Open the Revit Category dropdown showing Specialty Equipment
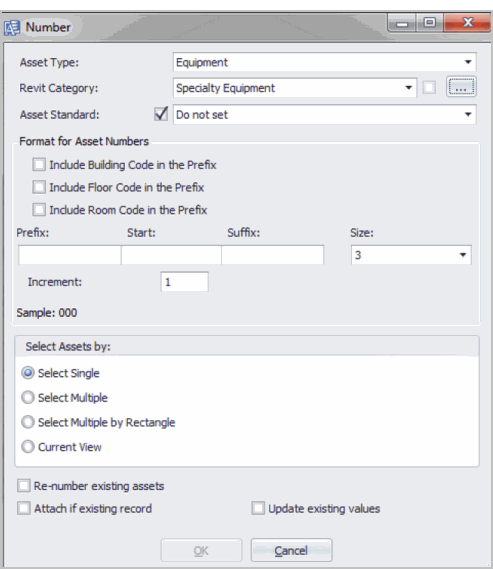The height and width of the screenshot is (569, 493). 295,87
